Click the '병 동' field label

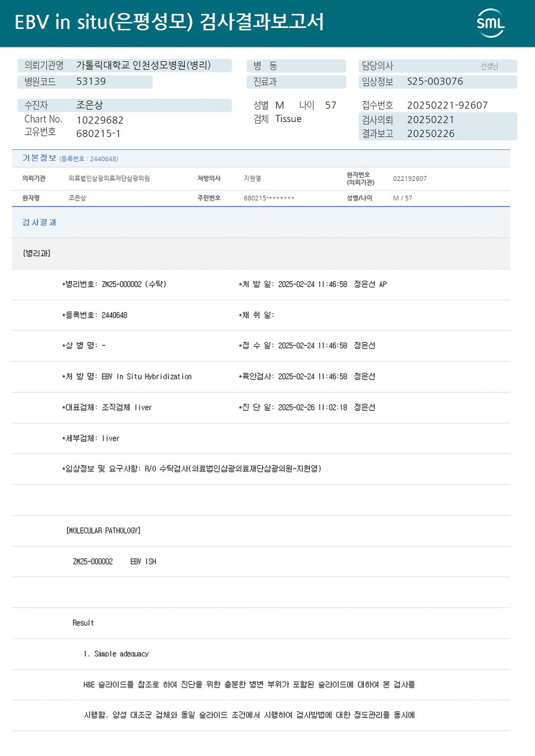pyautogui.click(x=265, y=66)
